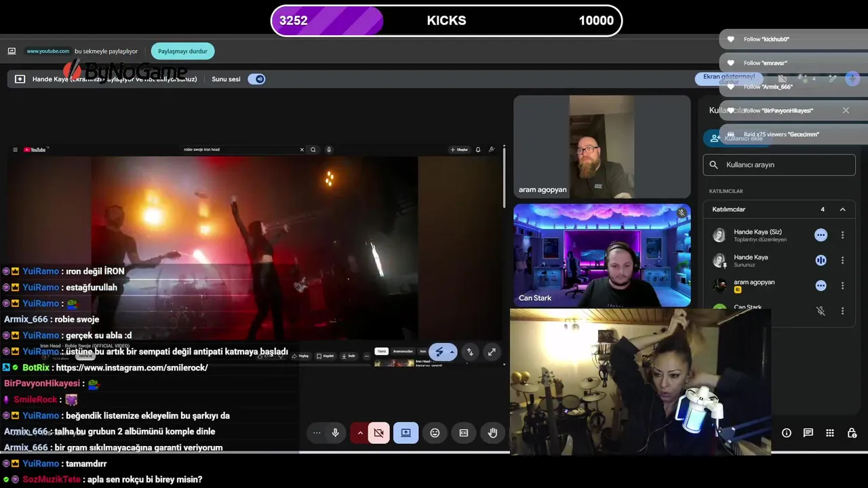
Task: Click SozMuzikTete username in chat
Action: tap(51, 479)
